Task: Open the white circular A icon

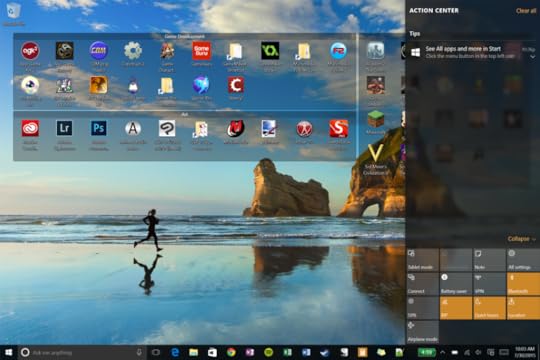Action: 133,128
